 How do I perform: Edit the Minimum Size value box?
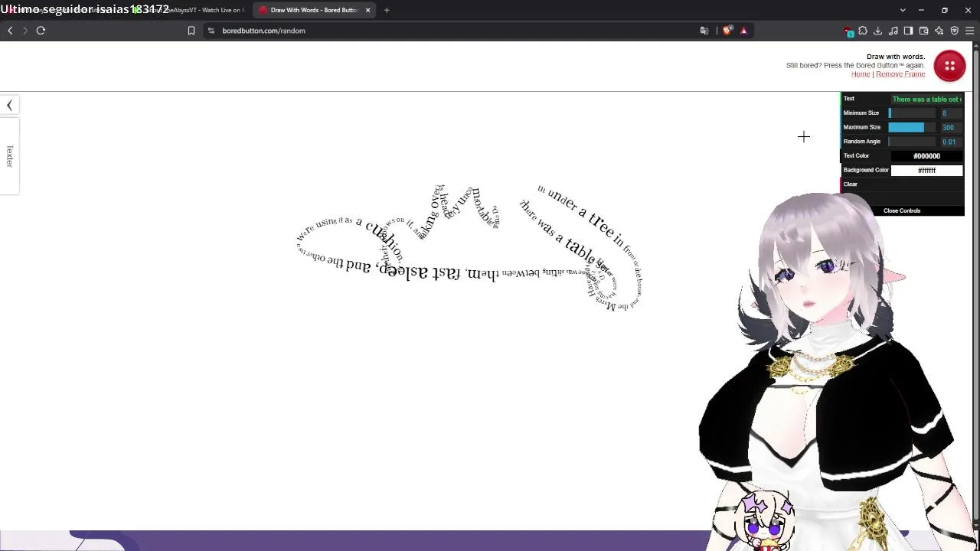coord(950,113)
